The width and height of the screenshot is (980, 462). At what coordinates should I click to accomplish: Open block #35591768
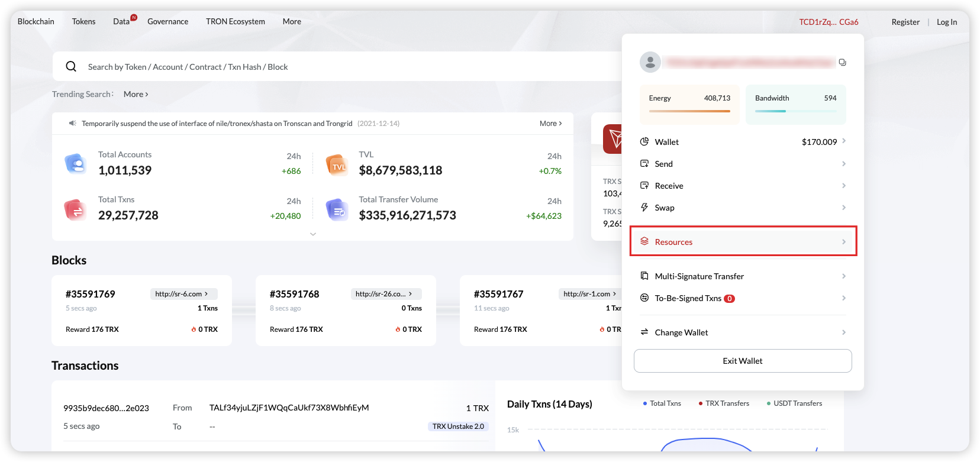click(x=295, y=294)
